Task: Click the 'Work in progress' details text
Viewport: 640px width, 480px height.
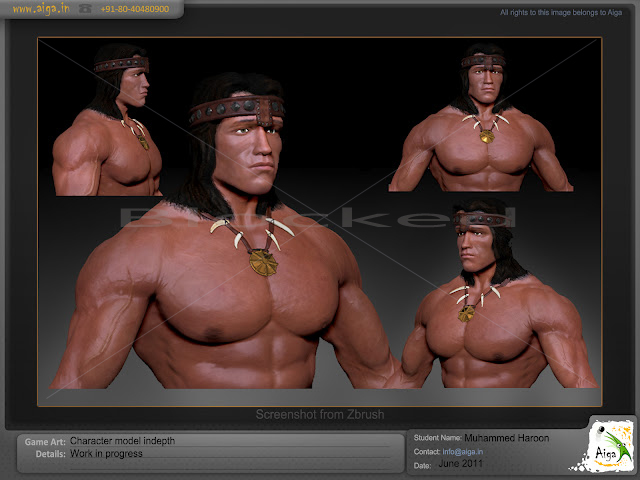Action: 106,453
